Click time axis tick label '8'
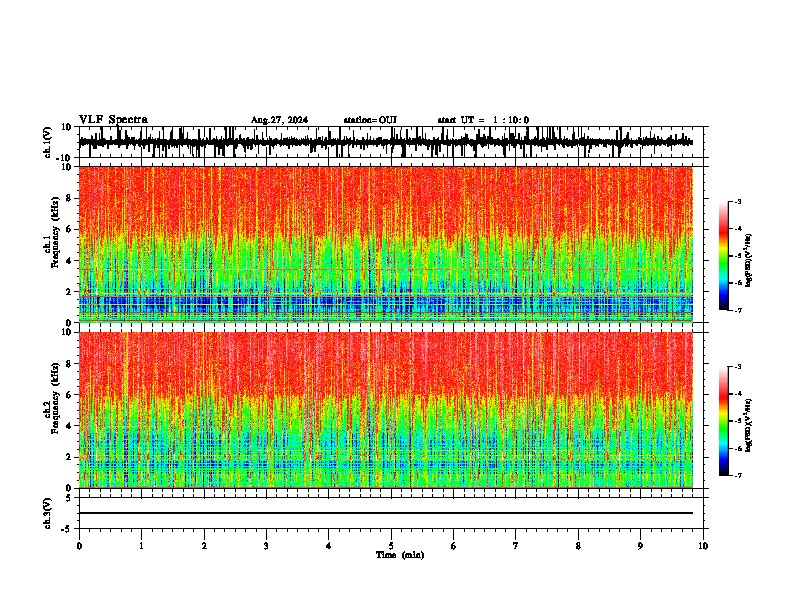The image size is (792, 612). click(x=578, y=546)
